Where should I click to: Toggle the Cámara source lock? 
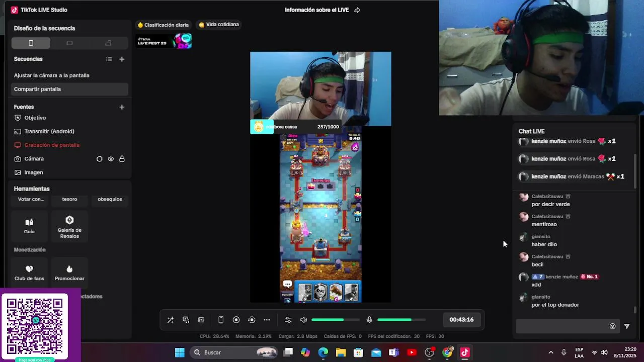tap(122, 159)
